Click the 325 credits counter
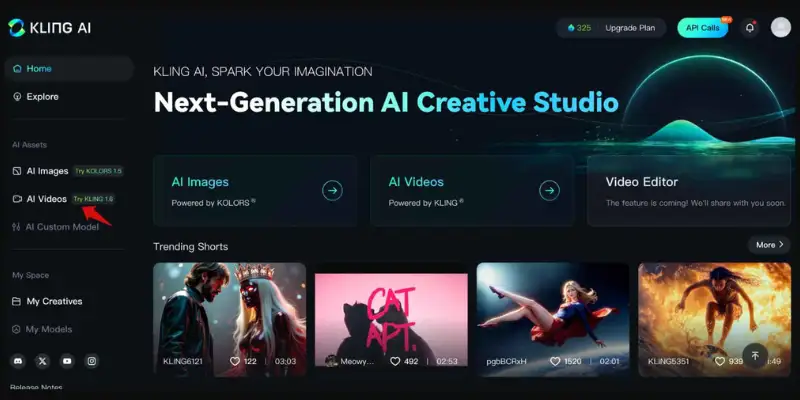The height and width of the screenshot is (400, 800). 579,28
